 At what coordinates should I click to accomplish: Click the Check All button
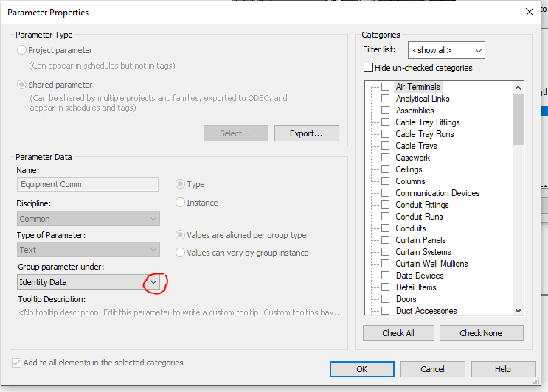[x=398, y=333]
